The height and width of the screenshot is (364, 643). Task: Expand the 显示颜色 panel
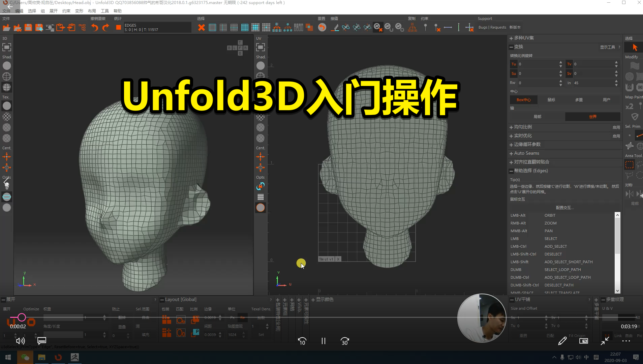(313, 300)
